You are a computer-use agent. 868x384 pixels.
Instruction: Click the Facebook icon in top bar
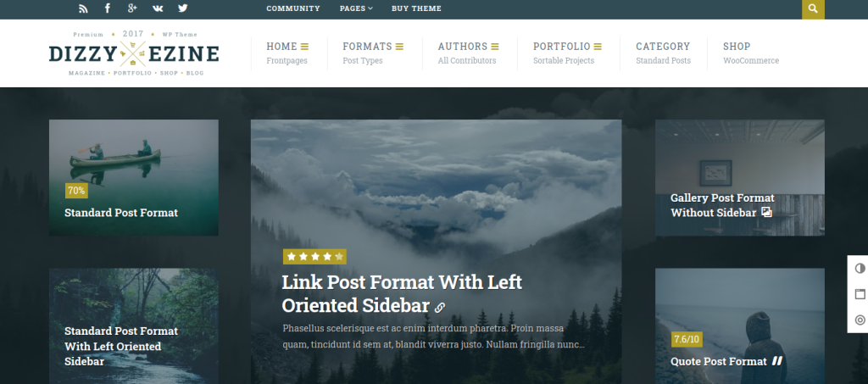[x=108, y=8]
